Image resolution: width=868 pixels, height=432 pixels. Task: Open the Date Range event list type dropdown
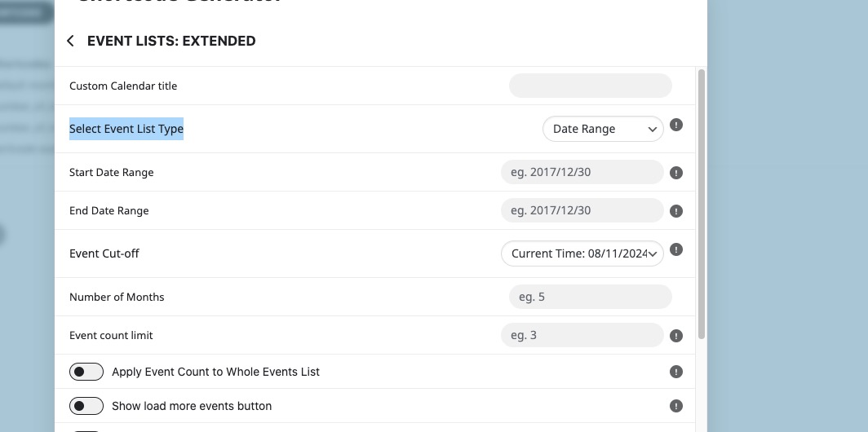click(603, 129)
